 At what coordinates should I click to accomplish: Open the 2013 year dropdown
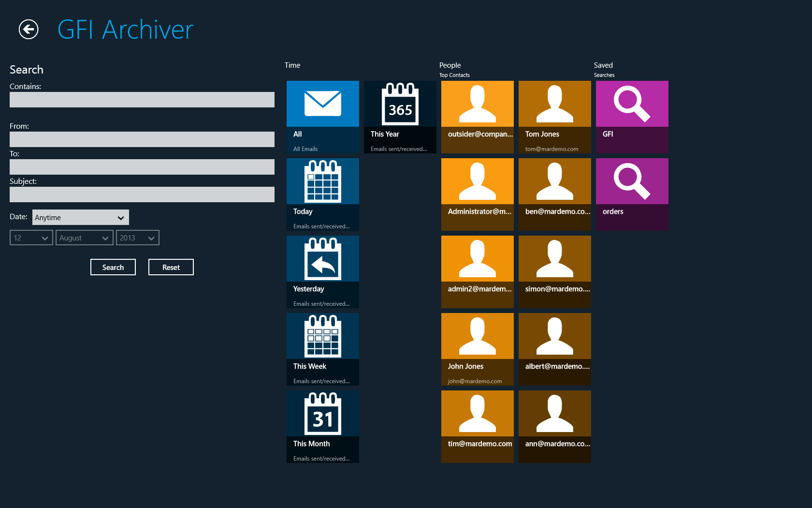(x=137, y=238)
